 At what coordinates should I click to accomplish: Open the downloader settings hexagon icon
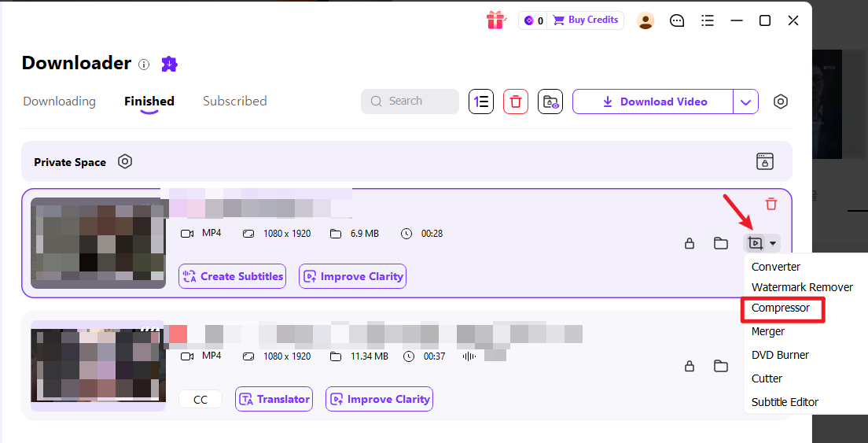(781, 102)
